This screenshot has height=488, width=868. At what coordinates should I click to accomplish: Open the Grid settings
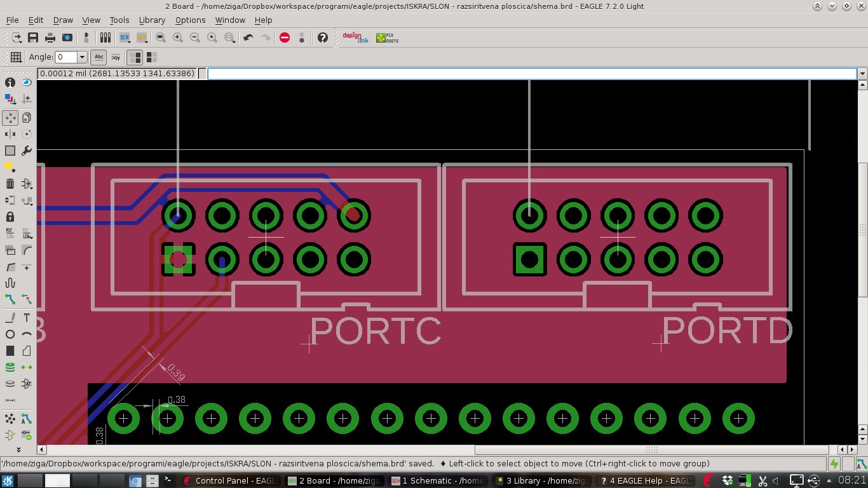click(16, 57)
